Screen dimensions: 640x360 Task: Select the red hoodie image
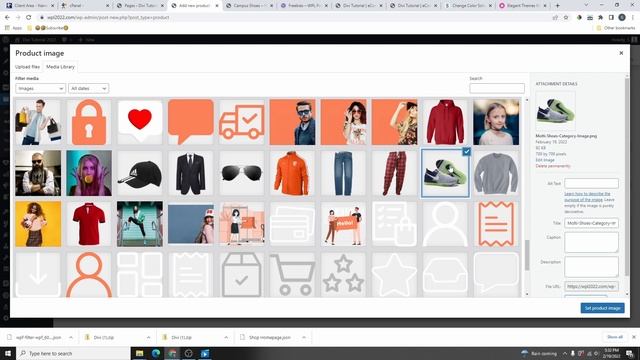point(445,122)
